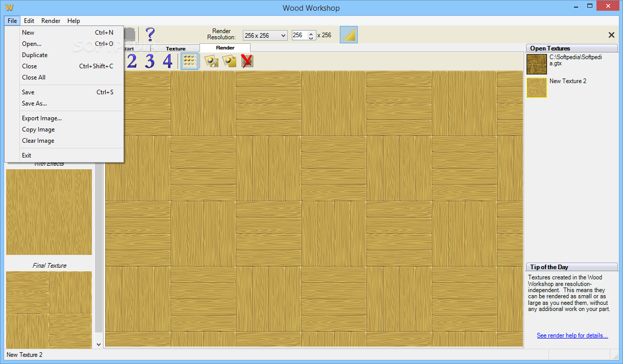Increase resolution with the stepper up arrow
Screen dimensions: 623x364
coord(311,33)
